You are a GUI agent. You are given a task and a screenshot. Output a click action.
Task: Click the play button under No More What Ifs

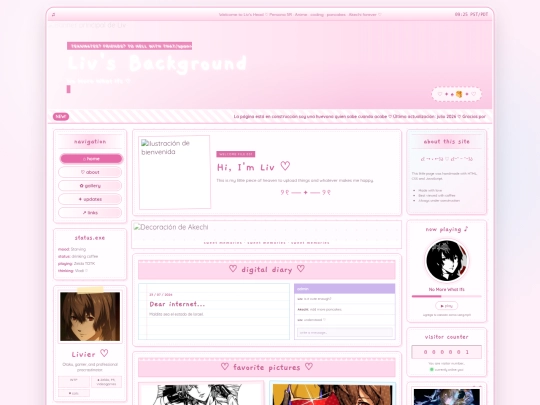pos(446,306)
